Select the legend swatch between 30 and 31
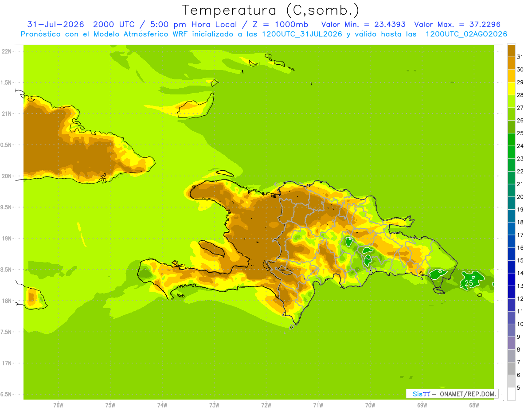This screenshot has height=411, width=532. click(511, 63)
